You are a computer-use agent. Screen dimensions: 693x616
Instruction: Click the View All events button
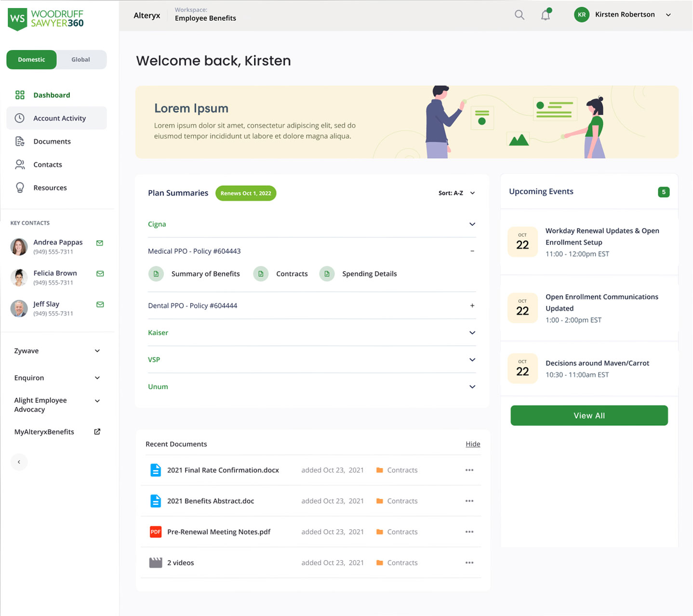point(589,415)
